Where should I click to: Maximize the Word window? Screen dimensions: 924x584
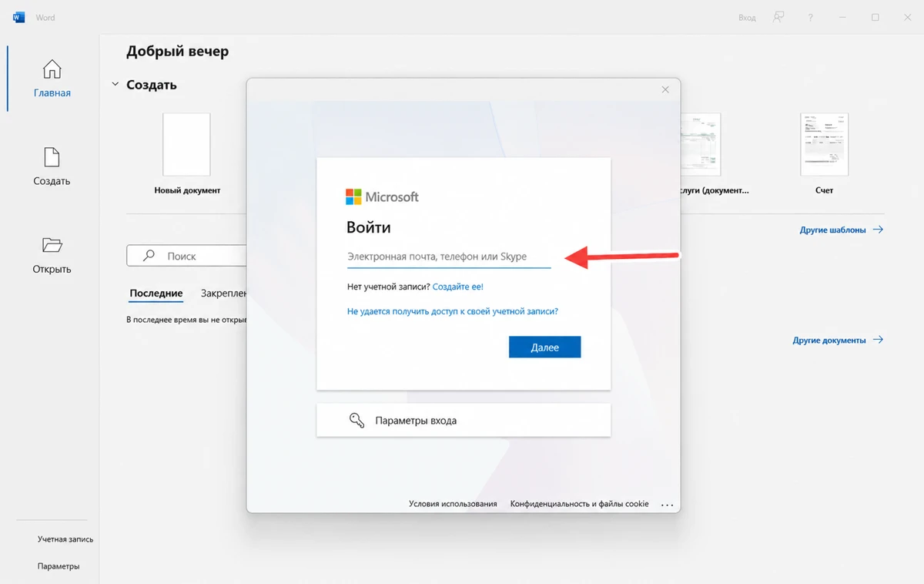(875, 17)
